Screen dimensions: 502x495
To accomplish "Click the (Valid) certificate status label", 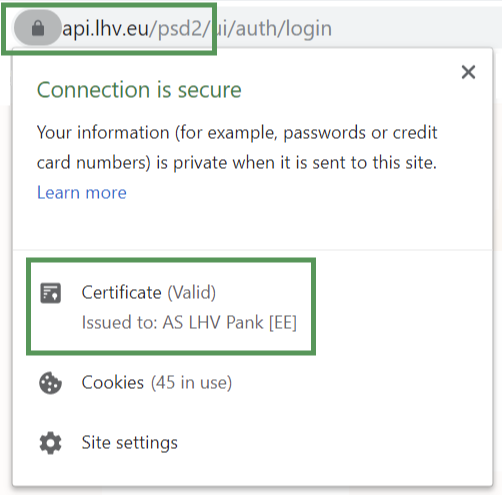I will [x=192, y=293].
